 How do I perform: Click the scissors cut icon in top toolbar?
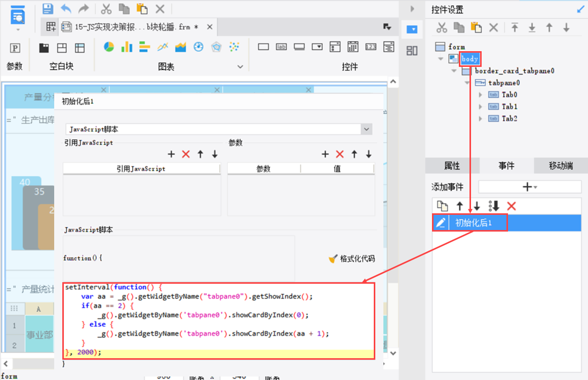pos(106,8)
